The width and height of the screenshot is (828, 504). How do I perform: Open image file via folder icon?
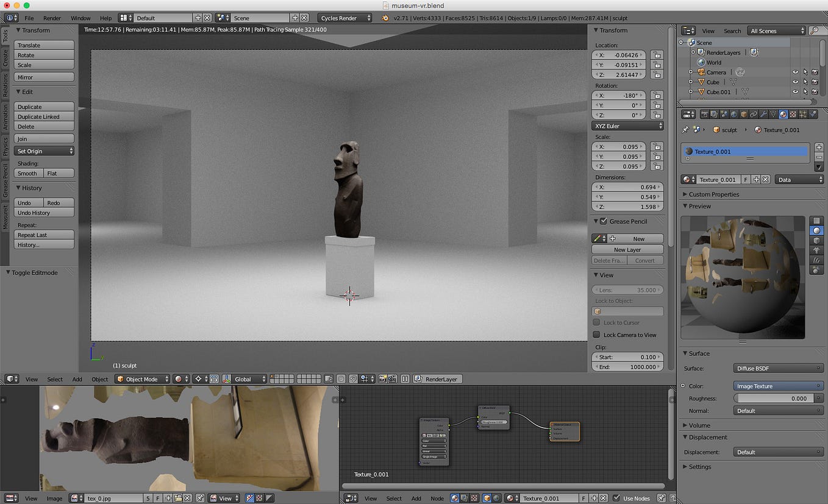click(x=178, y=499)
